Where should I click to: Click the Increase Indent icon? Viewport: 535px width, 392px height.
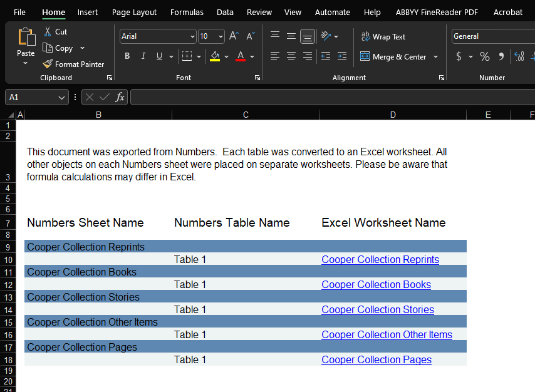coord(341,56)
